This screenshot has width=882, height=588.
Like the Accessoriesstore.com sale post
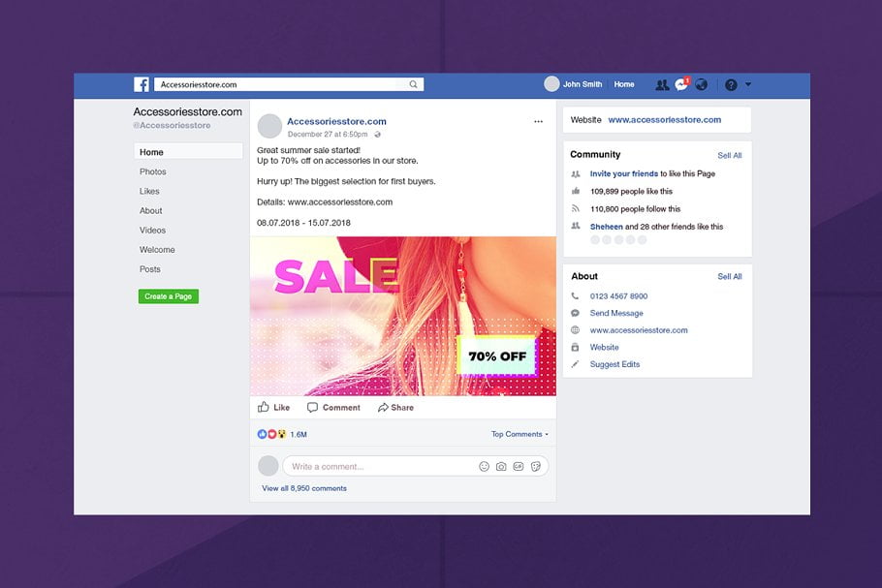click(274, 408)
